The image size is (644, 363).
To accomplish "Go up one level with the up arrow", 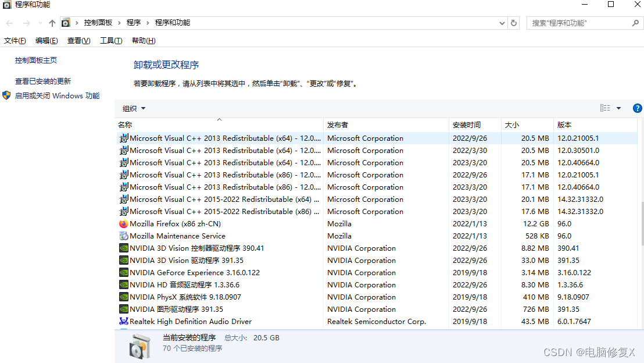I will click(x=52, y=23).
